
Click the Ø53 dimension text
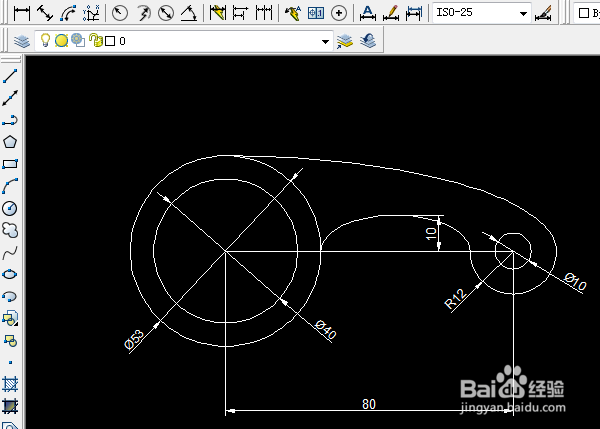[x=134, y=339]
